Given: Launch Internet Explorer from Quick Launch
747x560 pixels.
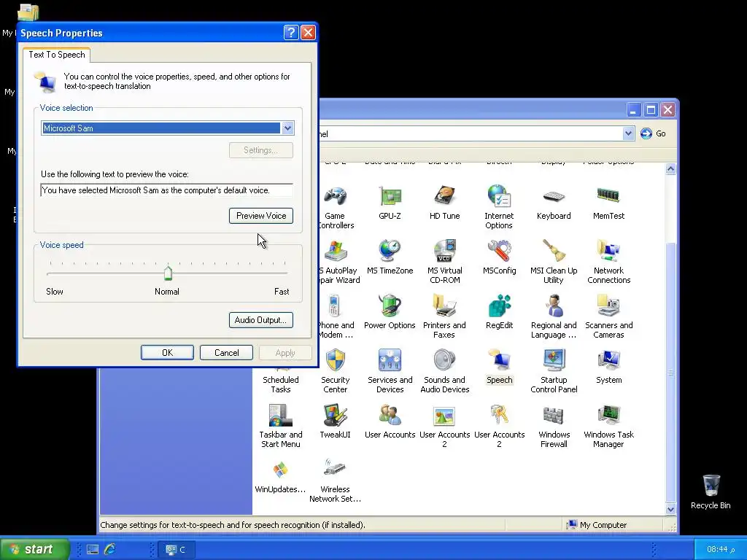Looking at the screenshot, I should (x=110, y=549).
